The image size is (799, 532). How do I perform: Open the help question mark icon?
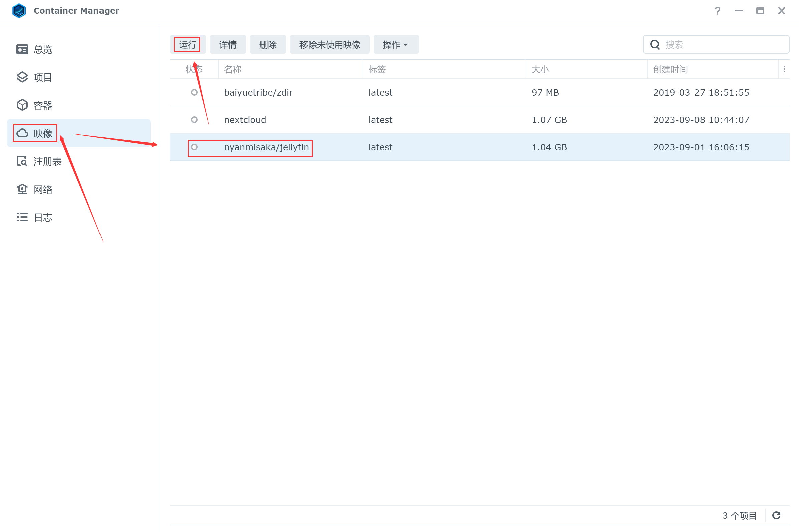[x=717, y=11]
